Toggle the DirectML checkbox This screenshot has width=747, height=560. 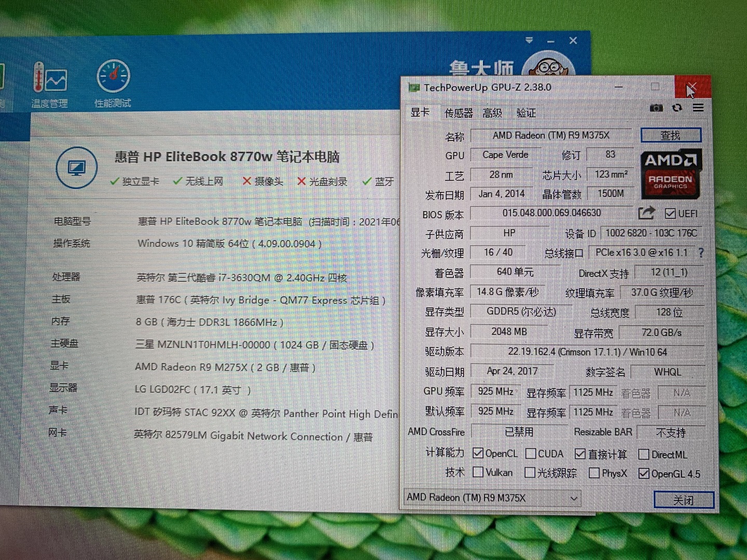coord(644,455)
